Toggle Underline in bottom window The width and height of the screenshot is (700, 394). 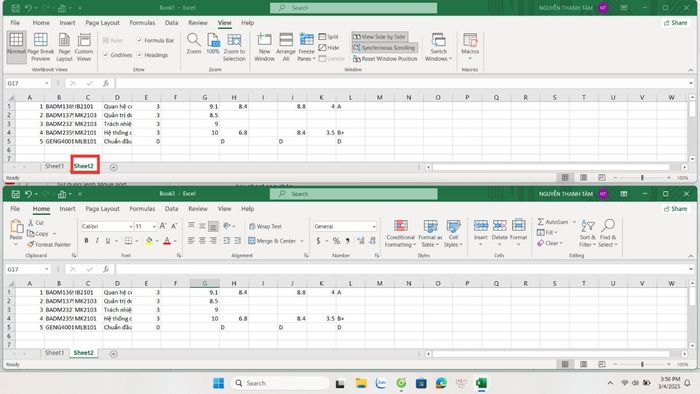(108, 241)
